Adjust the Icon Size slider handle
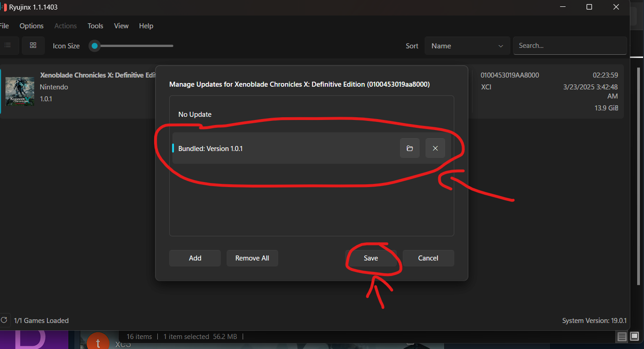The width and height of the screenshot is (644, 349). pyautogui.click(x=94, y=46)
